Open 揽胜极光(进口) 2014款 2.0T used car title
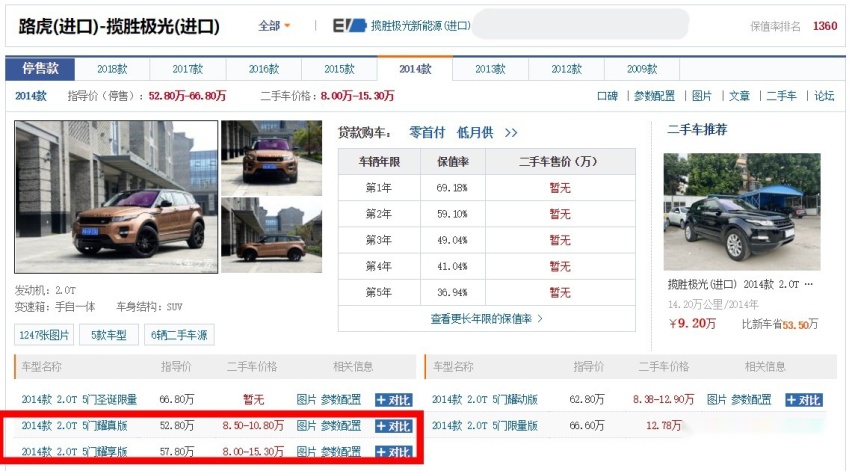Screen dimensions: 852x471 [x=740, y=285]
